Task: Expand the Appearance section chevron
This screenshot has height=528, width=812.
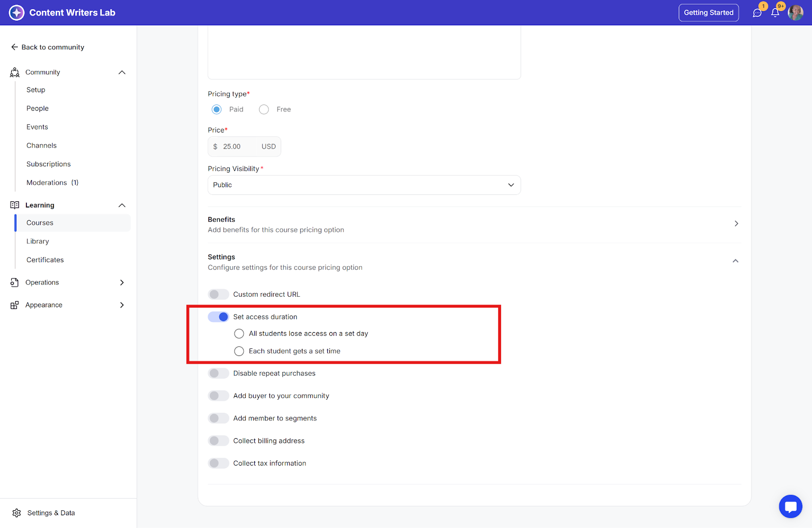Action: (x=122, y=305)
